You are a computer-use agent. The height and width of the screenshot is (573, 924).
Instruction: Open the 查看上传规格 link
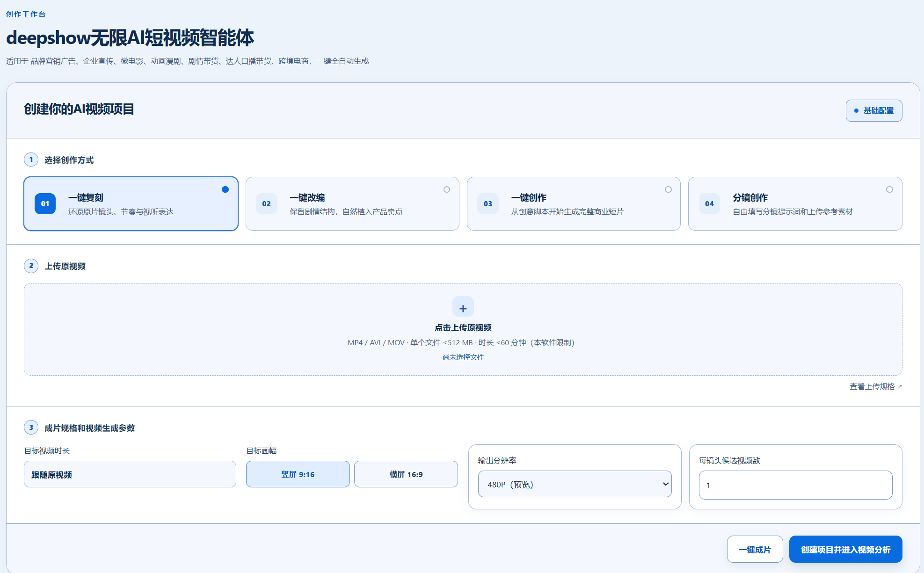point(876,386)
